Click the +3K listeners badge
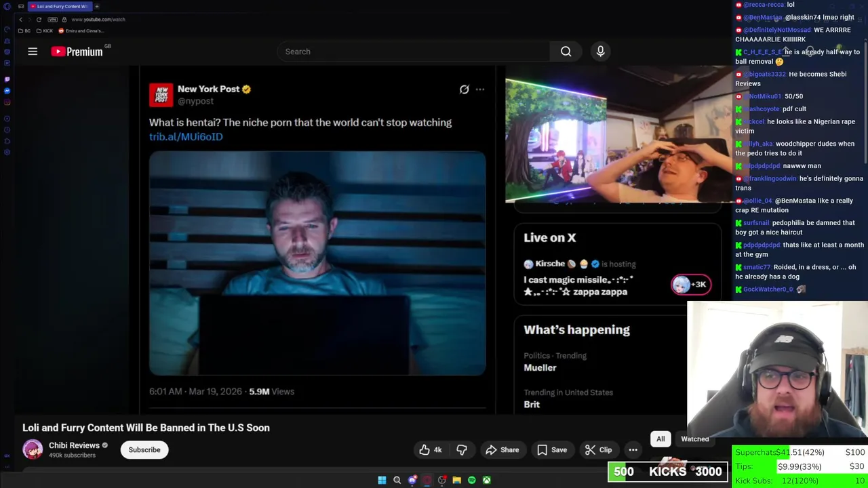Screen dimensions: 868x488 pos(691,285)
